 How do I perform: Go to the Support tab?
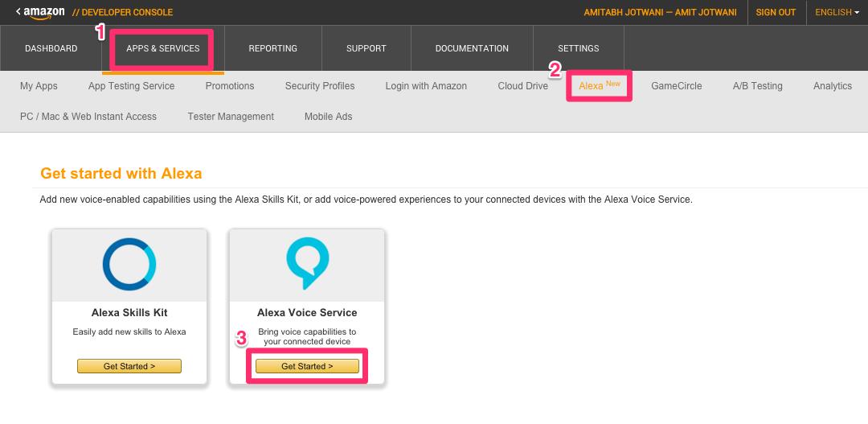(x=366, y=48)
